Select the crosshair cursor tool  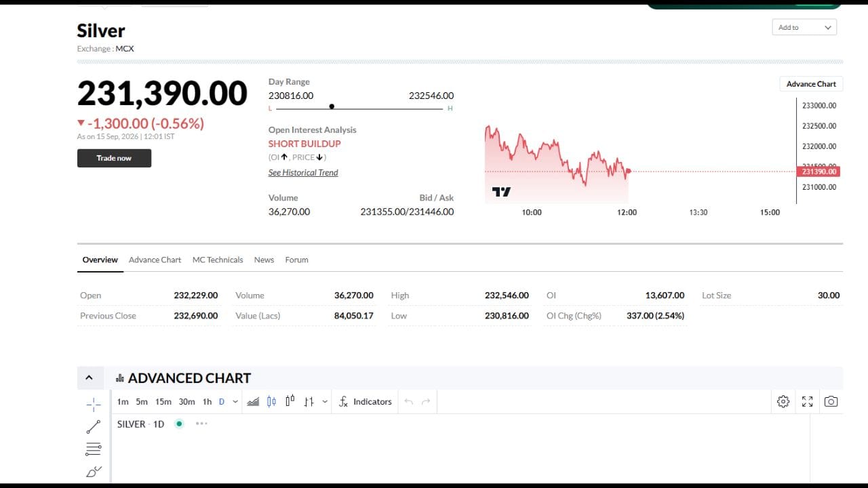coord(94,405)
